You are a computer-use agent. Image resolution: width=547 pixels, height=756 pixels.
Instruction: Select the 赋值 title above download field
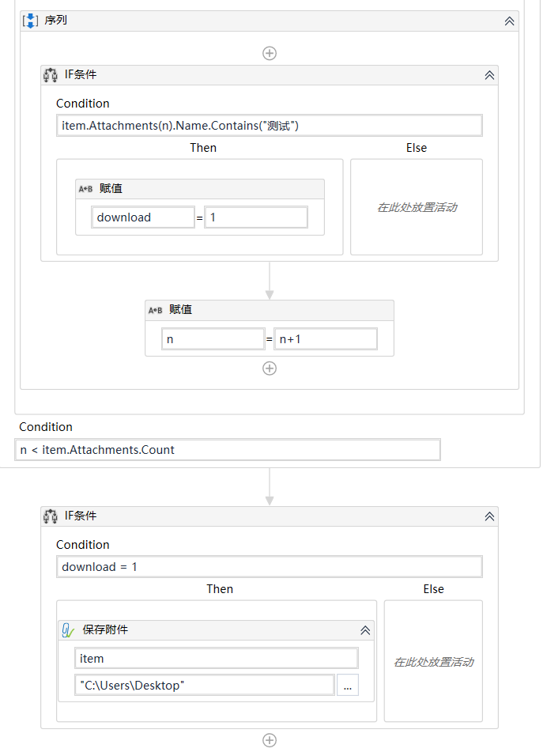(x=111, y=188)
